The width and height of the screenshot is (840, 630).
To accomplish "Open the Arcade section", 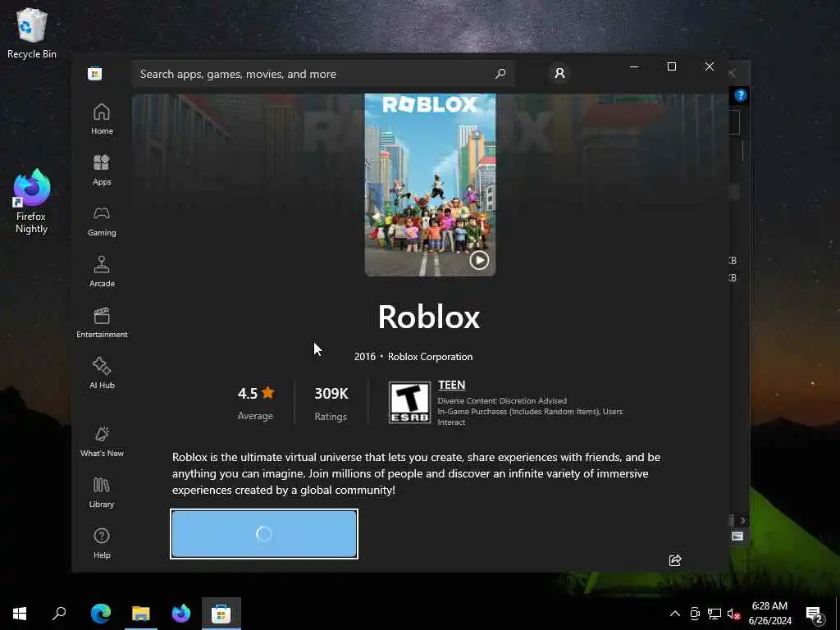I will tap(102, 272).
